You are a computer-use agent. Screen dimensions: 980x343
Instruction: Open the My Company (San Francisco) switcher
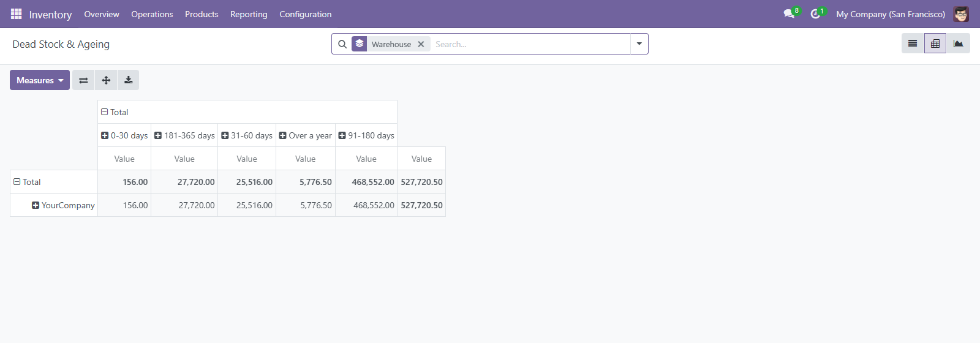pos(891,14)
